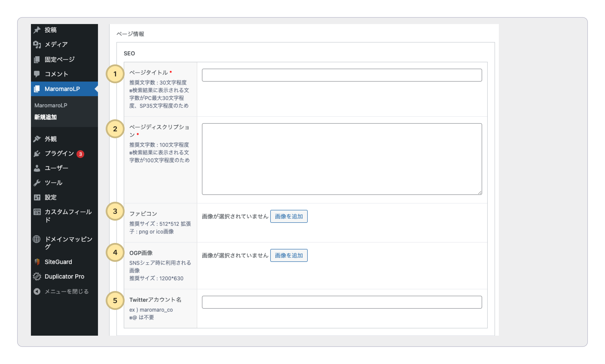Click 画像を追加 button for OGP画像
This screenshot has height=364, width=605.
coord(289,255)
